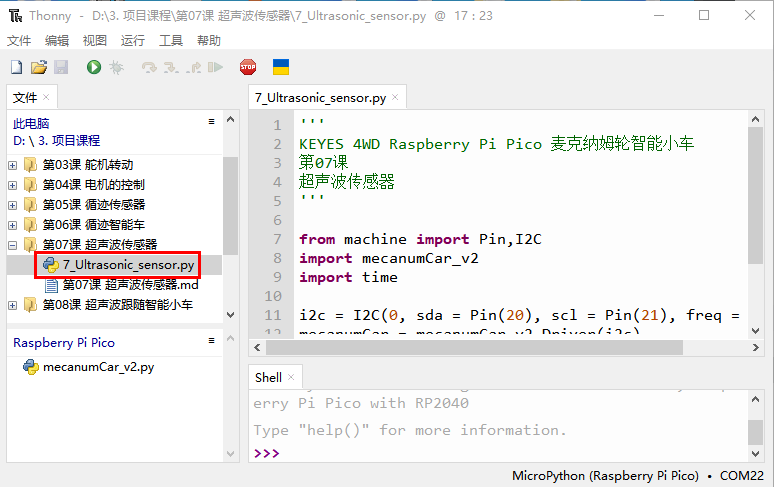Screen dimensions: 774x487
Task: Click the D: \ 3. 项目课程 path link
Action: tap(56, 141)
